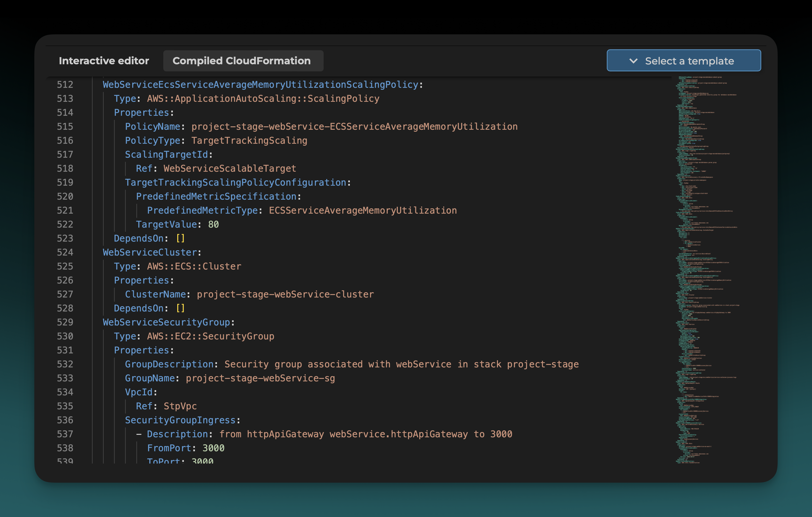The image size is (812, 517).
Task: Click the ScalingTargetId key
Action: point(166,155)
